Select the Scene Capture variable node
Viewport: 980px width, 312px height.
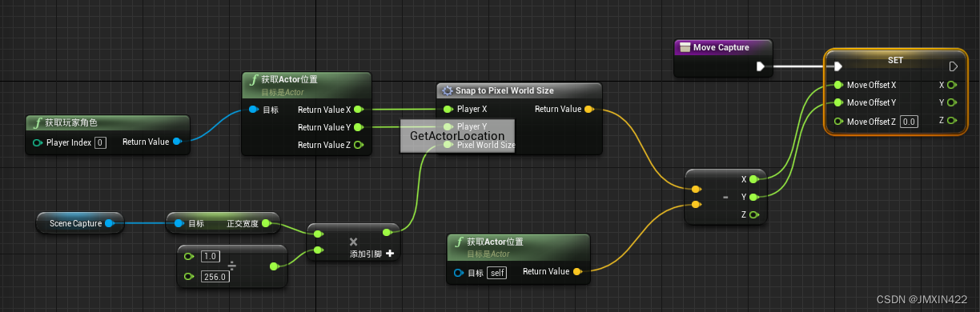coord(80,223)
